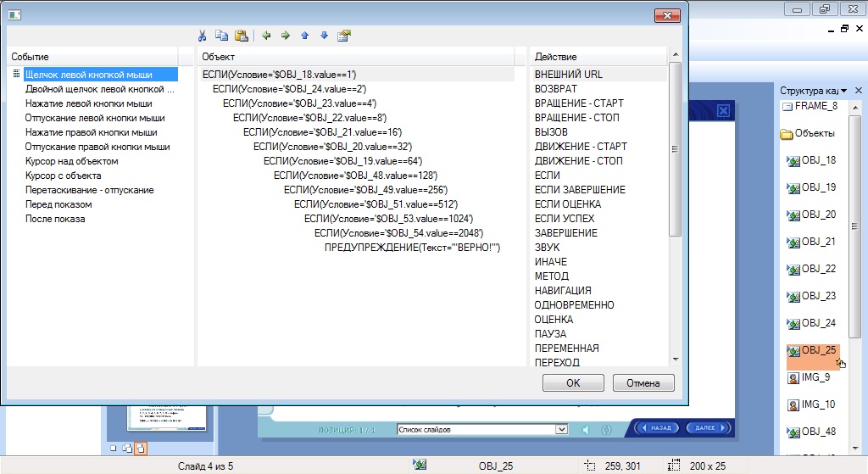Click the ДАЛЕЕ navigation button
Image resolution: width=868 pixels, height=474 pixels.
coord(708,427)
